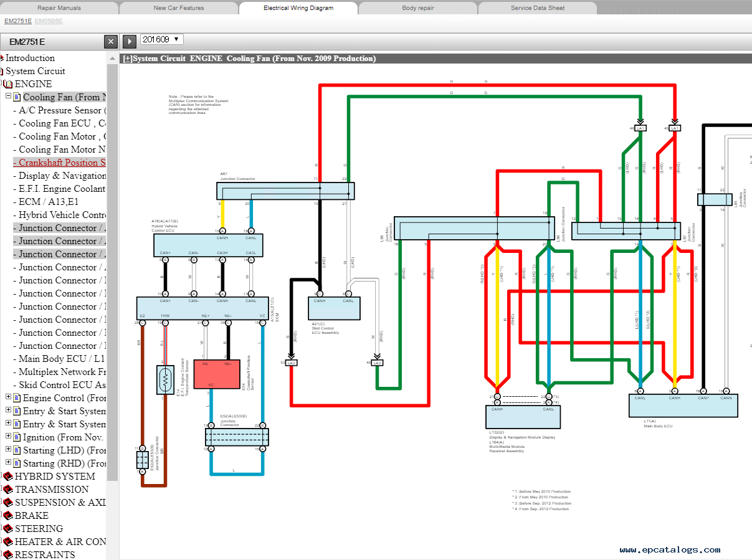Close the EM2751E navigation panel
Viewport: 752px width, 560px height.
(111, 42)
